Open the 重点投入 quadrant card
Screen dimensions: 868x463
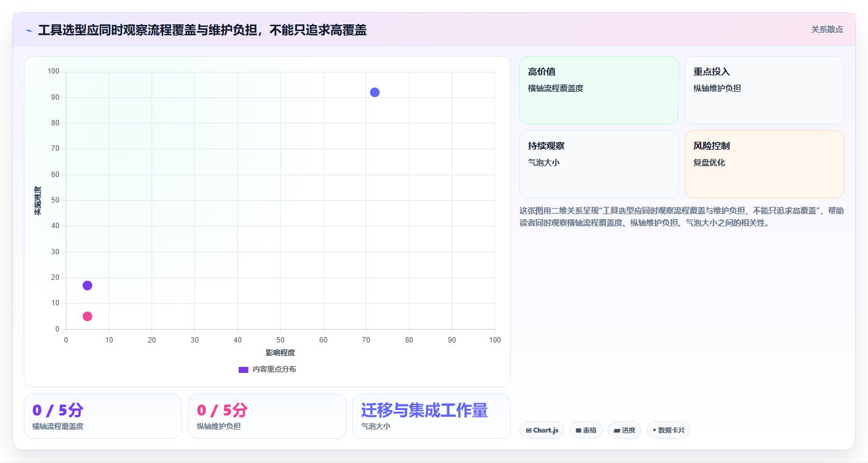(x=765, y=90)
